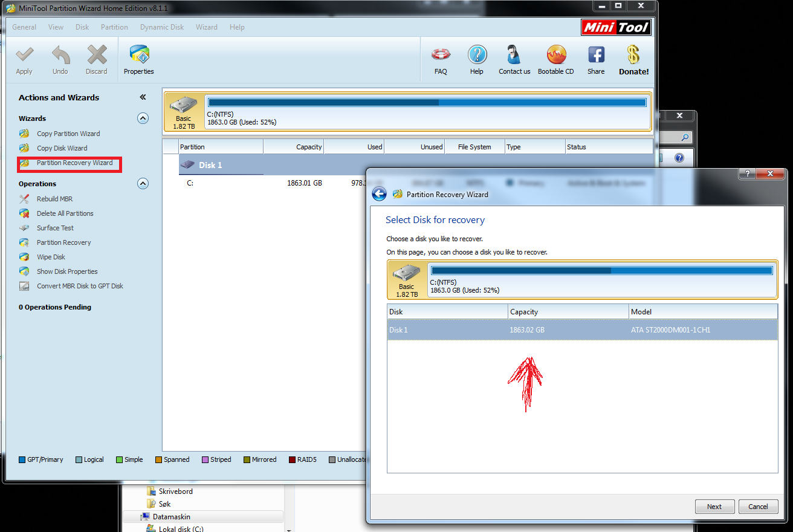Screen dimensions: 793x532
Task: Open the Properties toolbar icon
Action: [139, 55]
